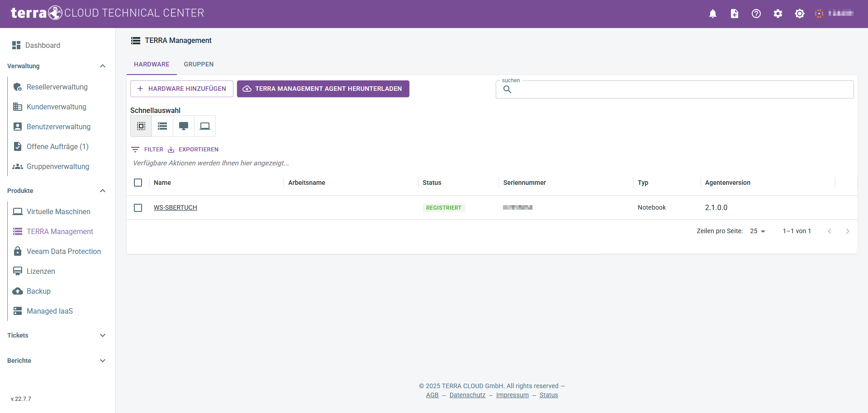Expand the Tickets section
The height and width of the screenshot is (413, 868).
(x=103, y=335)
